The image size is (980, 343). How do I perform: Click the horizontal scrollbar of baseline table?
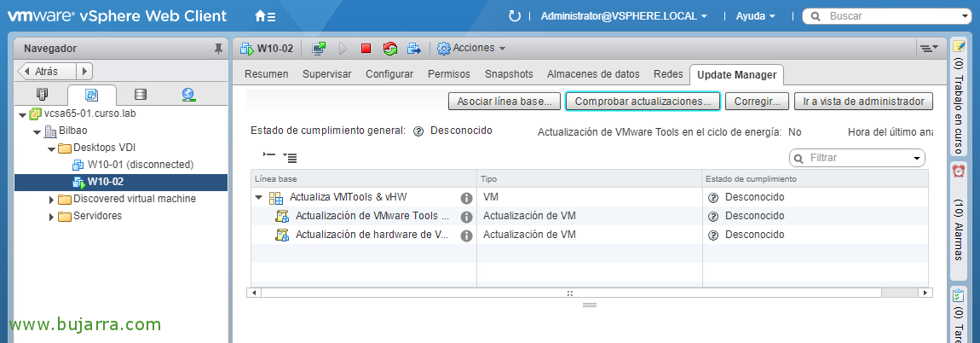click(571, 293)
